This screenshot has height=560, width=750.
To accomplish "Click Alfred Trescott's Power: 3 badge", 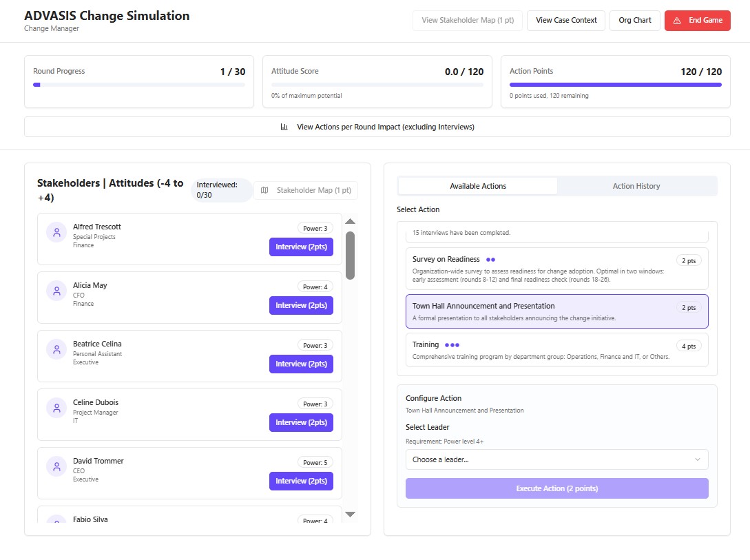I will (x=315, y=229).
